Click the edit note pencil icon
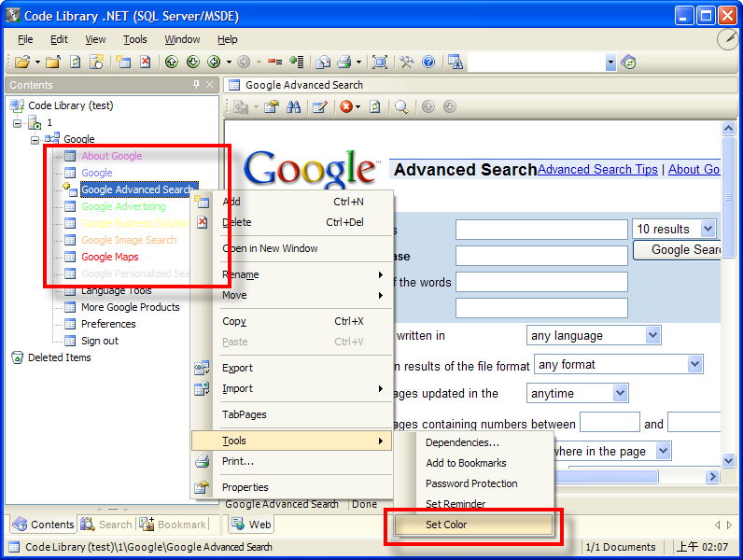The width and height of the screenshot is (743, 560). pos(320,107)
